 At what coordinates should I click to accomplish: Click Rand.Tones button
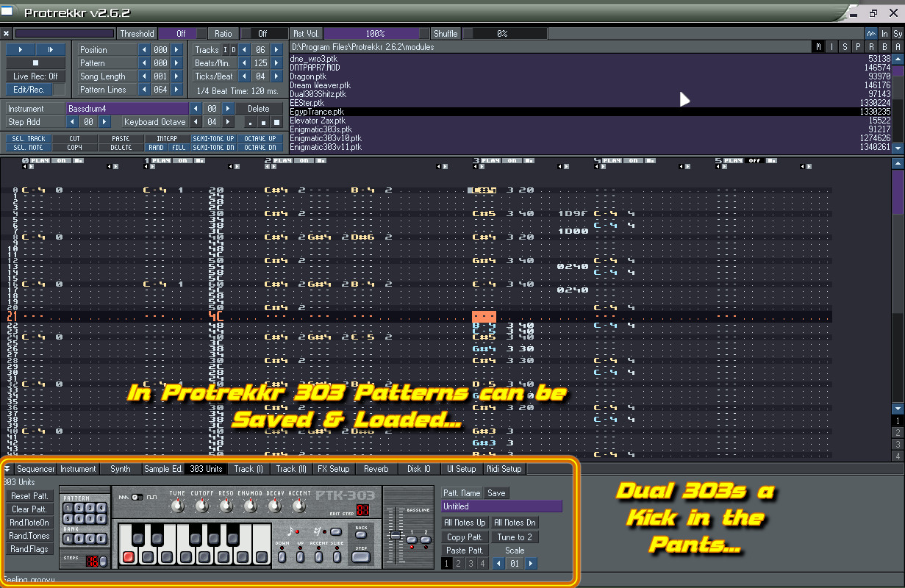tap(29, 536)
